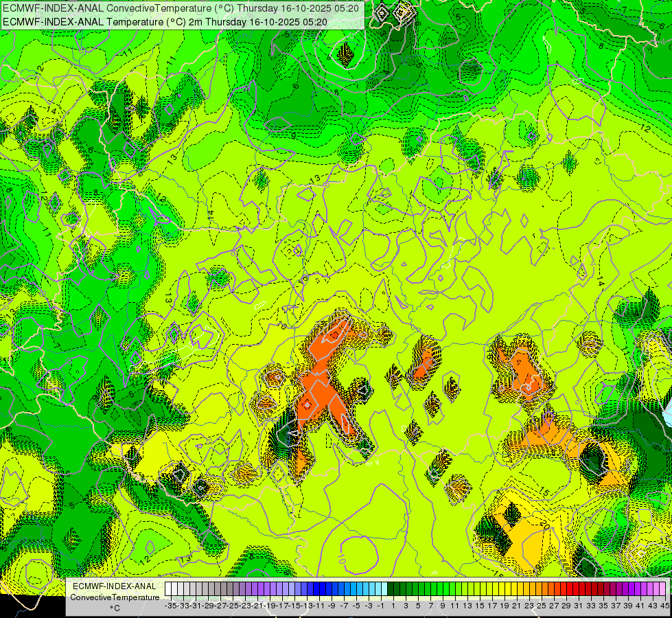Click the '31' legend scale value
The image size is (672, 618).
(x=579, y=606)
